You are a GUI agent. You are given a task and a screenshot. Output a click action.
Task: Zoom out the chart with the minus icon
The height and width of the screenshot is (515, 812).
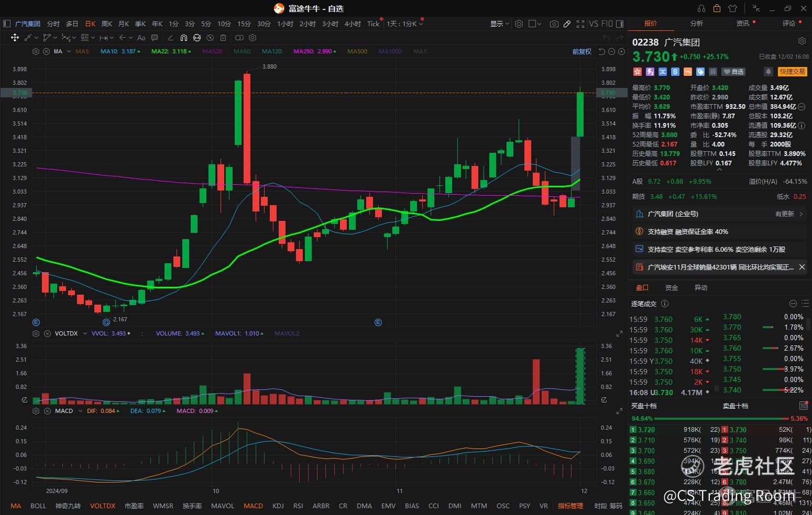[x=611, y=51]
